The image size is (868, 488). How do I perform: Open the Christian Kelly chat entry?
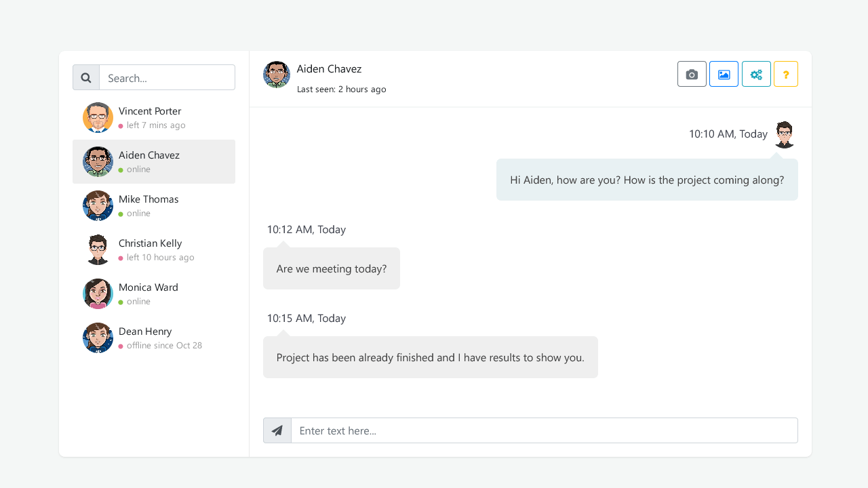pyautogui.click(x=154, y=249)
